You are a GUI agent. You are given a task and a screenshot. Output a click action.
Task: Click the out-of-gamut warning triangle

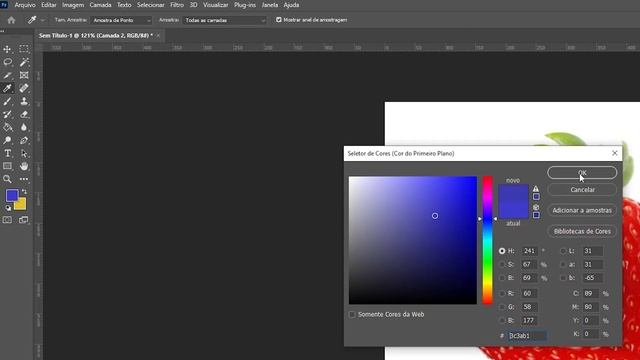pyautogui.click(x=536, y=189)
